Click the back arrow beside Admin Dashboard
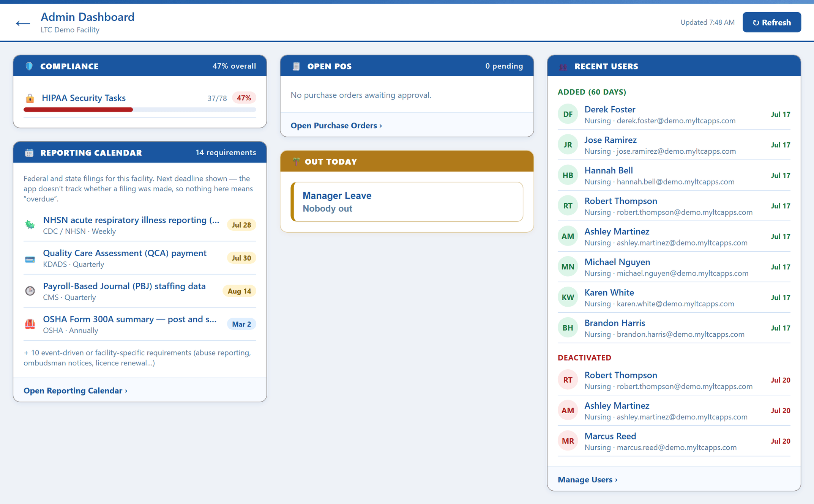The width and height of the screenshot is (814, 504). click(23, 23)
